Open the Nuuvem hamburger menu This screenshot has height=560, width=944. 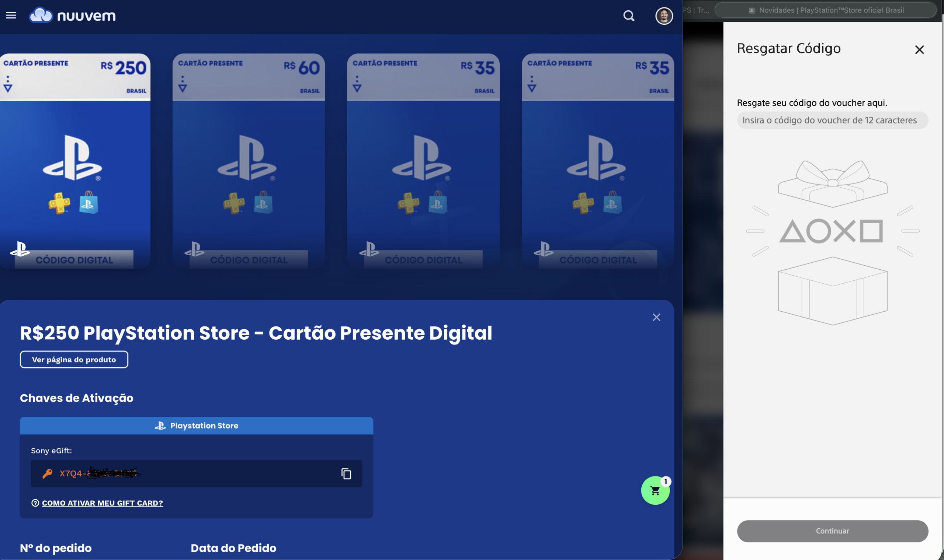[x=11, y=15]
